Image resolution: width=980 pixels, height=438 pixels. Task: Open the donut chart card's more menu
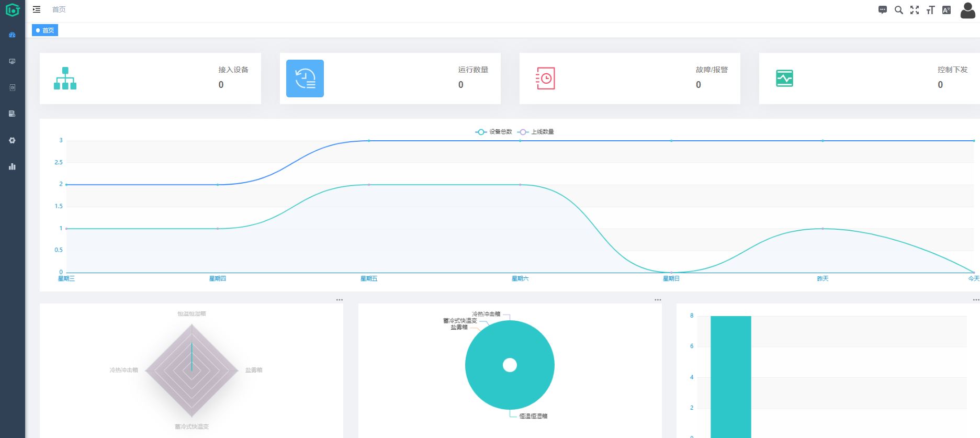[658, 300]
